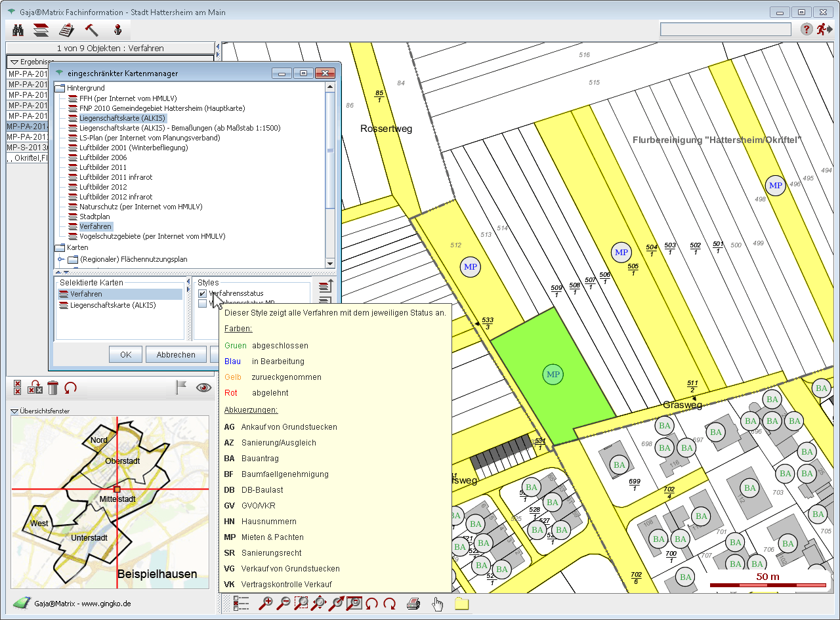
Task: Collapse the Übersichtsfenster panel
Action: tap(15, 411)
